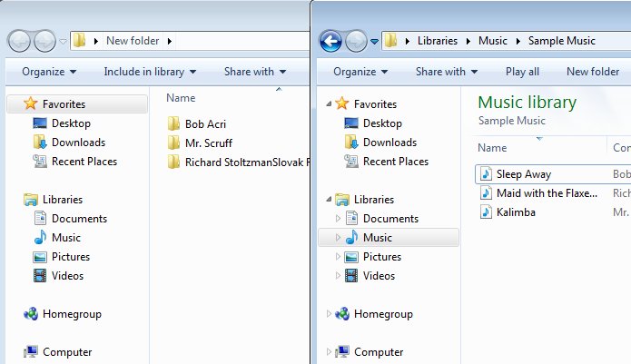Viewport: 631px width, 364px height.
Task: Open the Bob Acri folder icon
Action: tap(173, 123)
